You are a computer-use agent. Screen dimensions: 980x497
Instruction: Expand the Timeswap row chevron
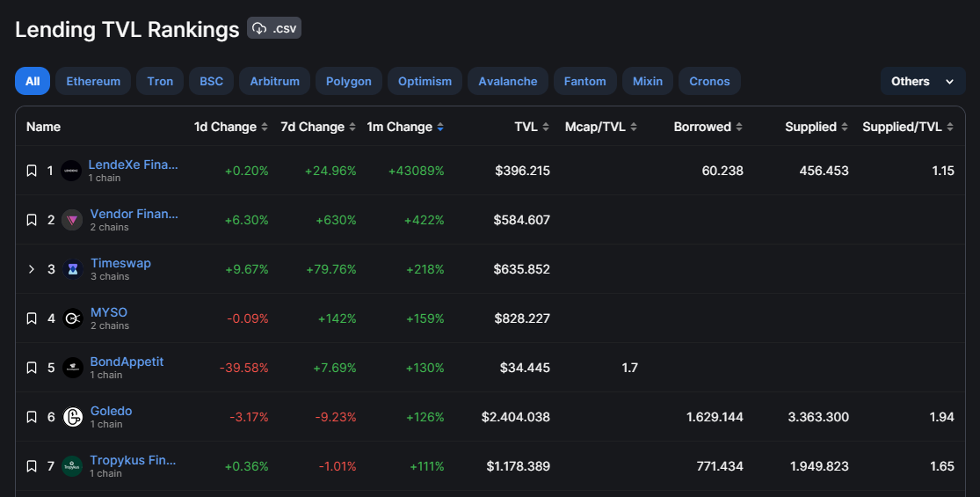pyautogui.click(x=32, y=269)
